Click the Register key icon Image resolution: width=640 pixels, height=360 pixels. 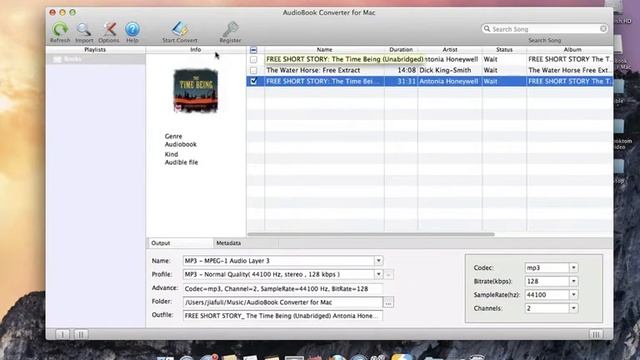click(230, 29)
